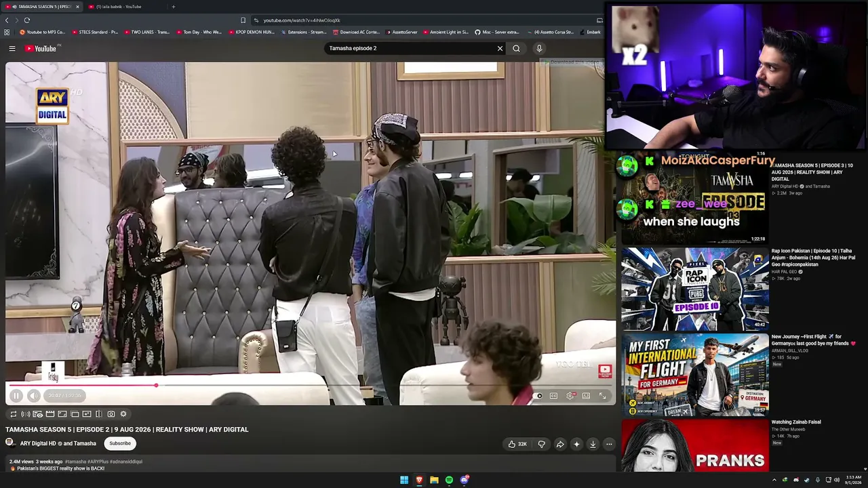Screen dimensions: 868x488
Task: Open the taskbar clock showing 1:13 AM
Action: [x=853, y=480]
